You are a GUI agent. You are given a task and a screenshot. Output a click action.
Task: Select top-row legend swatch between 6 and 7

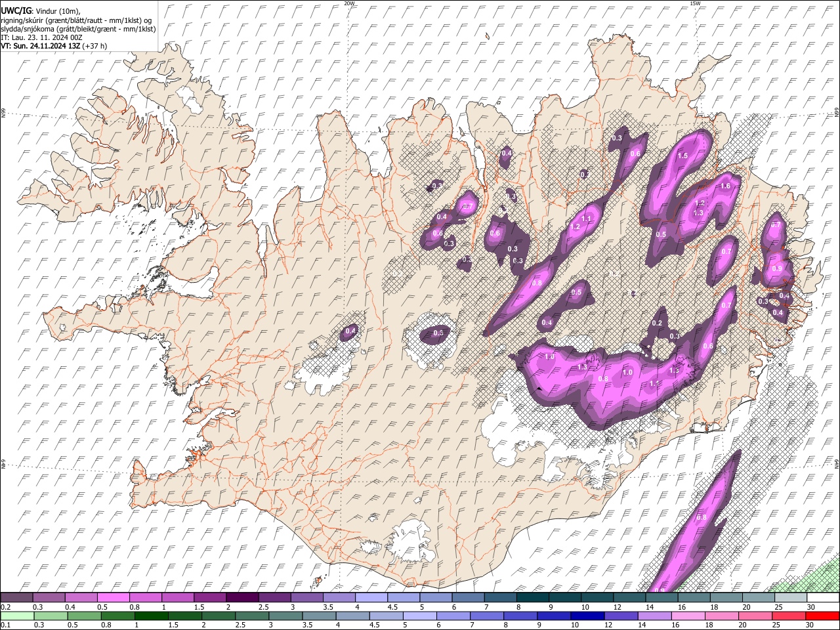(x=469, y=597)
